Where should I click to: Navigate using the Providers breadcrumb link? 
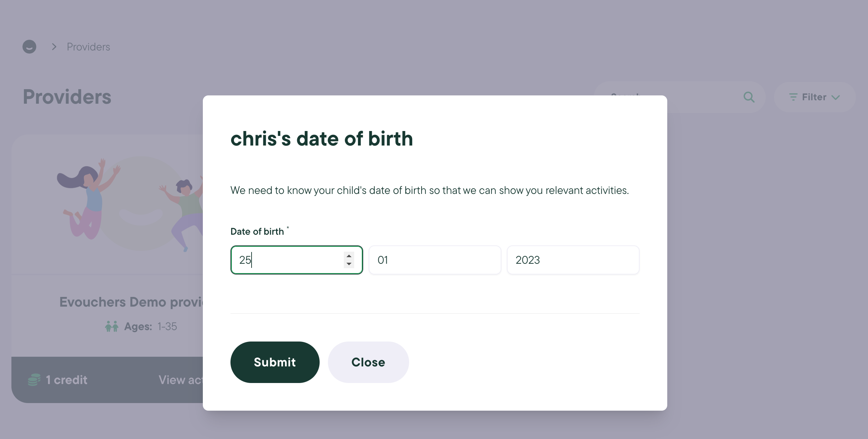[88, 47]
